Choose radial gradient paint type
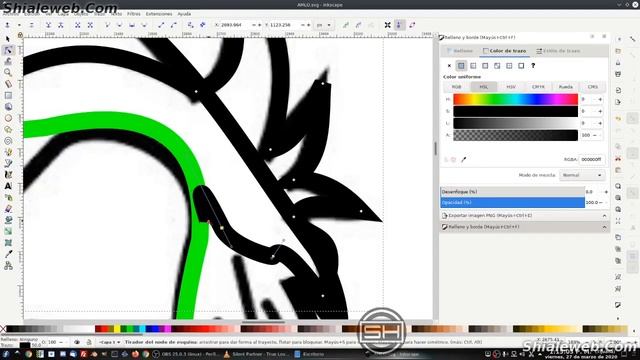This screenshot has width=640, height=360. 485,65
